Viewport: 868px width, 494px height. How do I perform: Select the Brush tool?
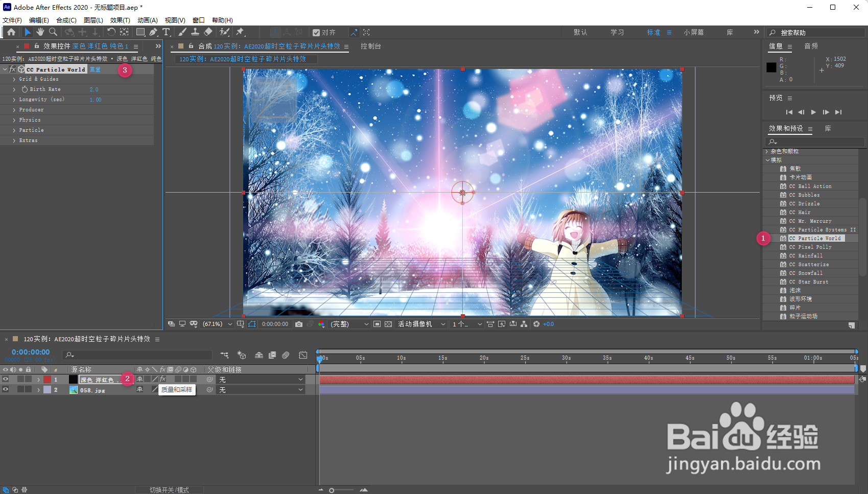coord(182,32)
